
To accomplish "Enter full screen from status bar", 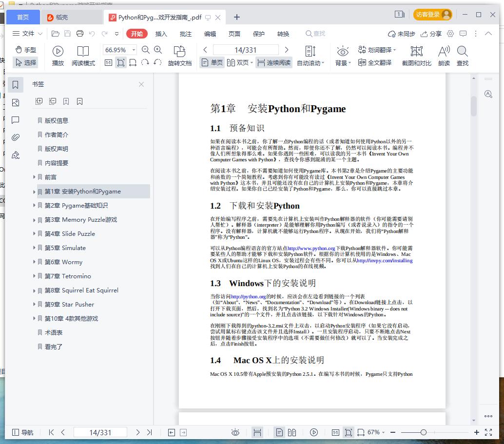I will pos(488,432).
